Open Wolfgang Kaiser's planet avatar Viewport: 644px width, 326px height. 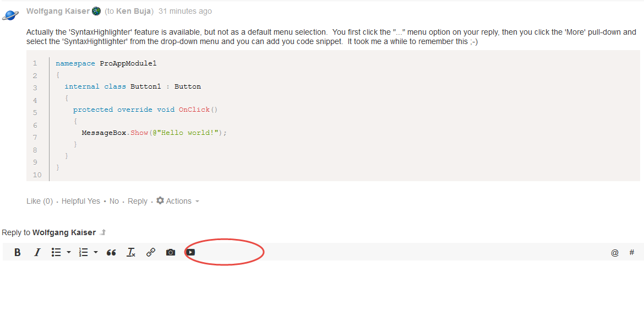12,15
